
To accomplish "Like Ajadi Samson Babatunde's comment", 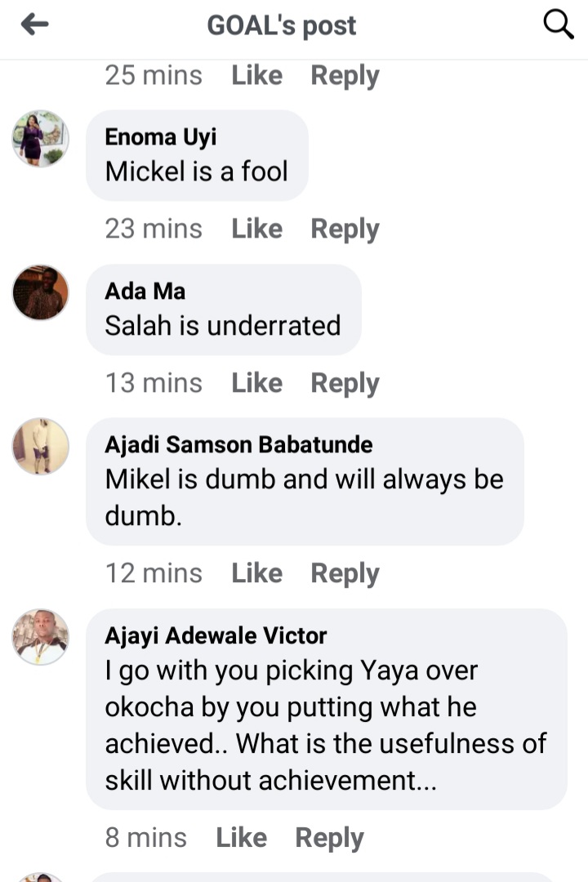I will coord(256,573).
